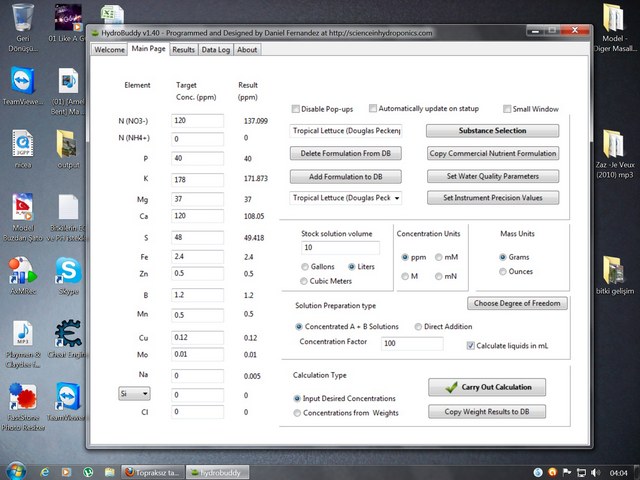
Task: Click the Ca target concentration field
Action: pyautogui.click(x=198, y=216)
